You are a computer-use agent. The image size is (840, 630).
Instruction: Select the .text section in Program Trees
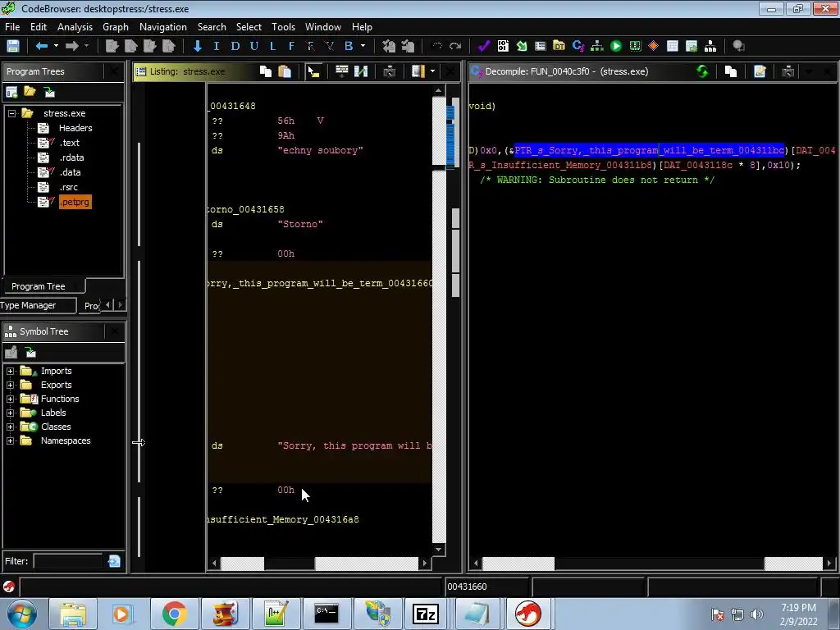pyautogui.click(x=70, y=143)
